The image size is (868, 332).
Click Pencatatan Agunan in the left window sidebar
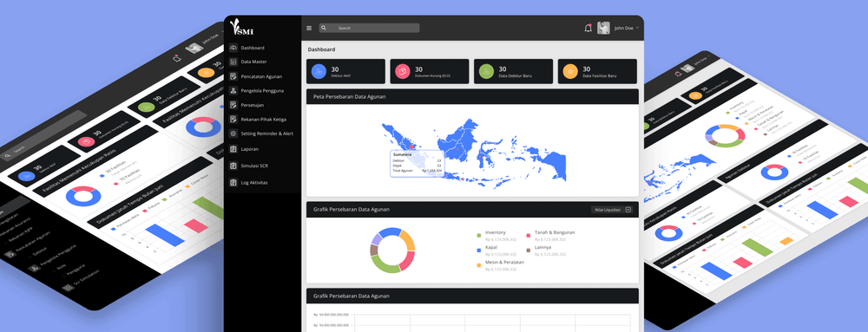tap(33, 241)
